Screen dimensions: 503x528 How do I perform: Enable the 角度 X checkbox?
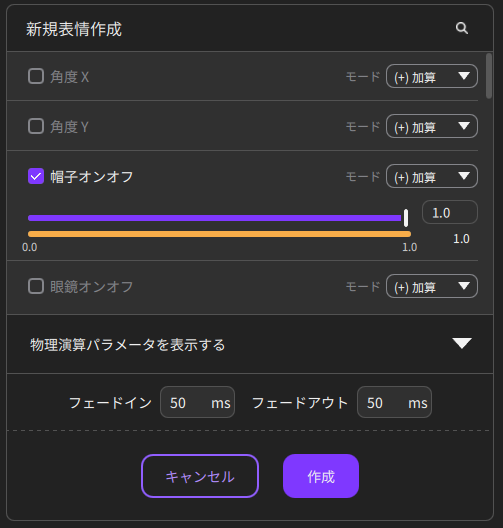point(36,76)
